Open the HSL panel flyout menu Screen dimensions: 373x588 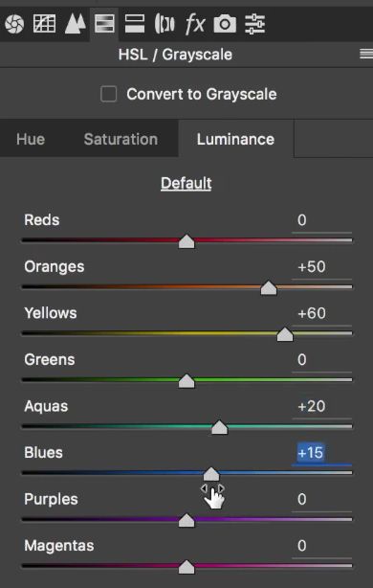click(366, 55)
